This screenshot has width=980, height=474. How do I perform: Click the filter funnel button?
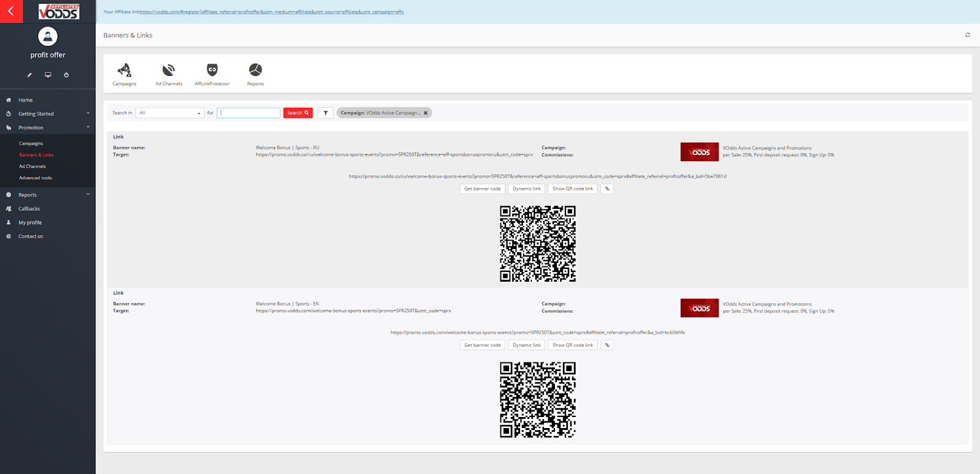[x=326, y=113]
